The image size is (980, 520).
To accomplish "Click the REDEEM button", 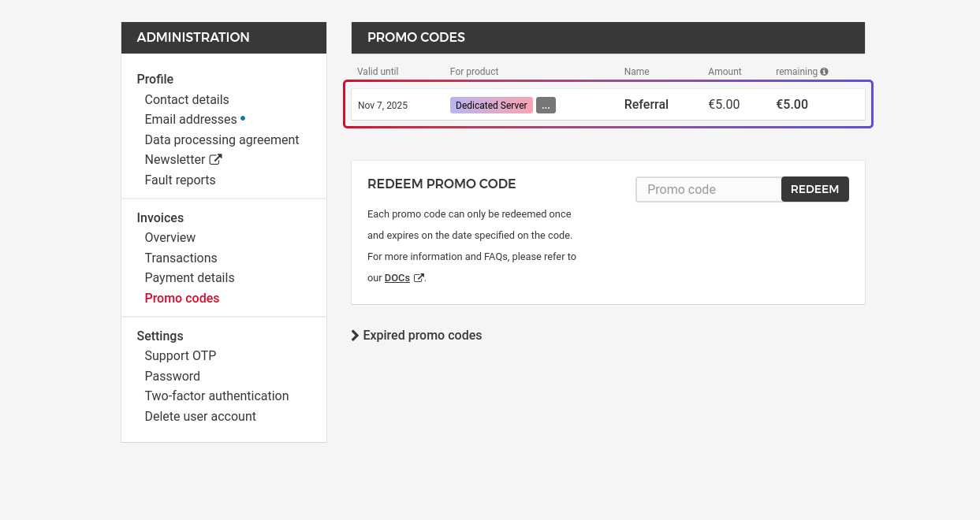I will click(x=814, y=189).
